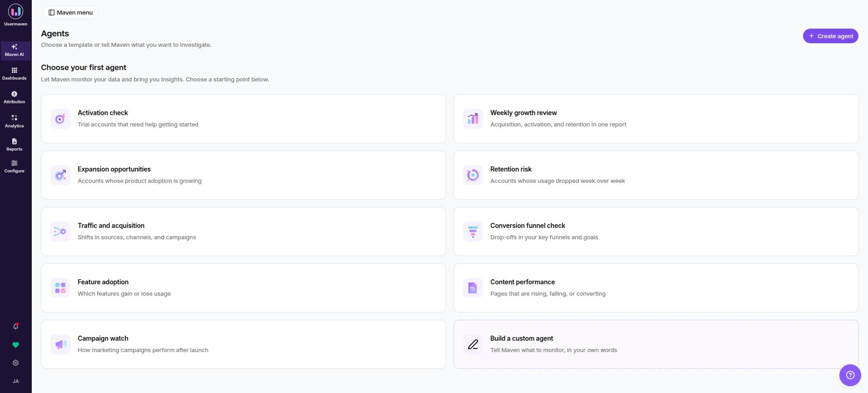Screen dimensions: 868x393
Task: Choose the Weekly growth review title
Action: pos(524,113)
